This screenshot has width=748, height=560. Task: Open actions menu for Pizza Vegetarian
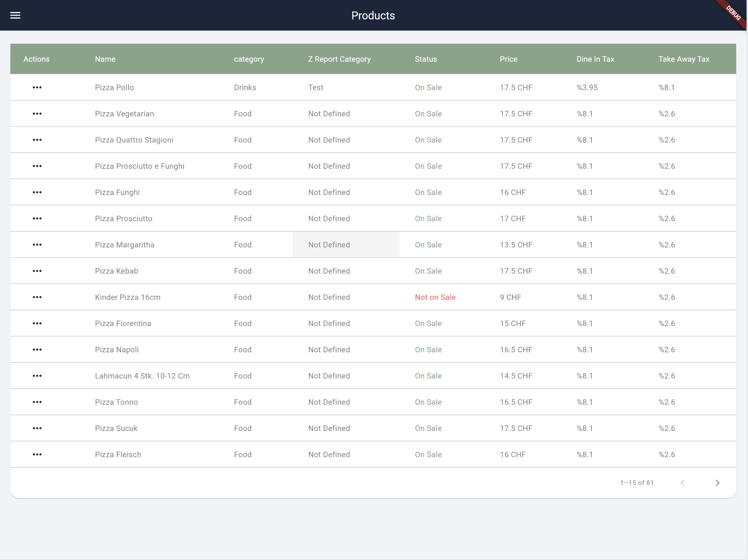tap(37, 114)
